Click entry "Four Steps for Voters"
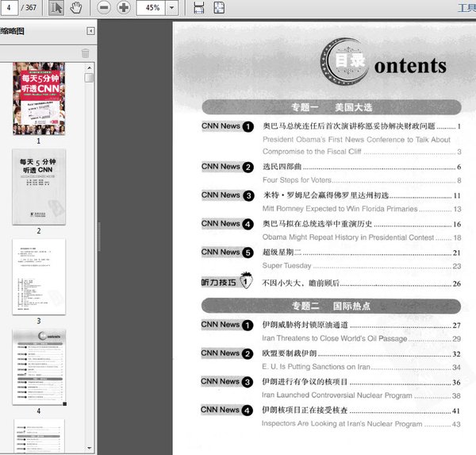 [x=297, y=180]
